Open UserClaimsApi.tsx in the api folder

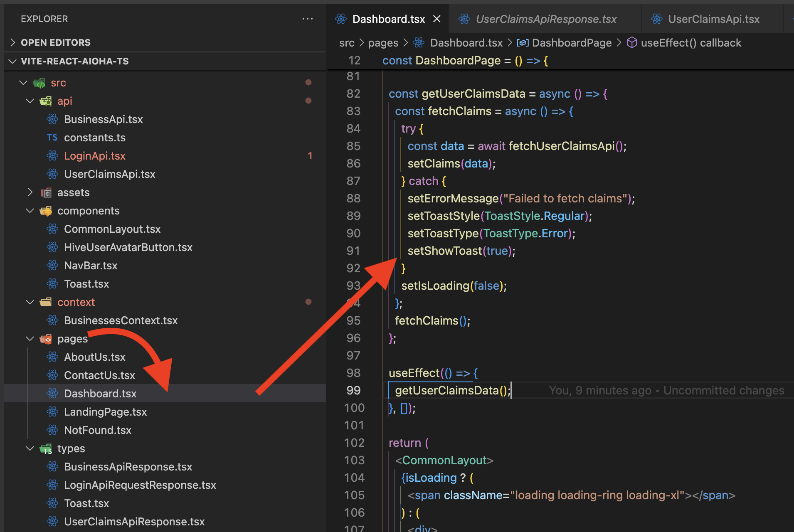point(165,174)
